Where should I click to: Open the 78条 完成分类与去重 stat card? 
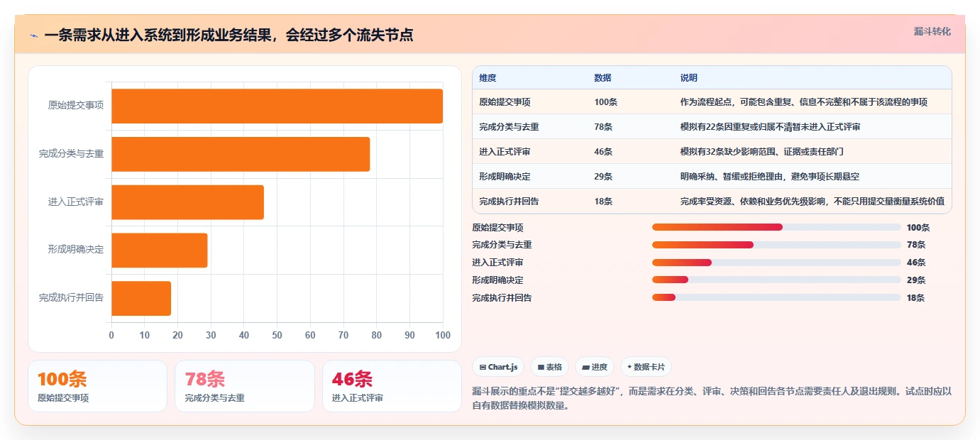click(244, 386)
